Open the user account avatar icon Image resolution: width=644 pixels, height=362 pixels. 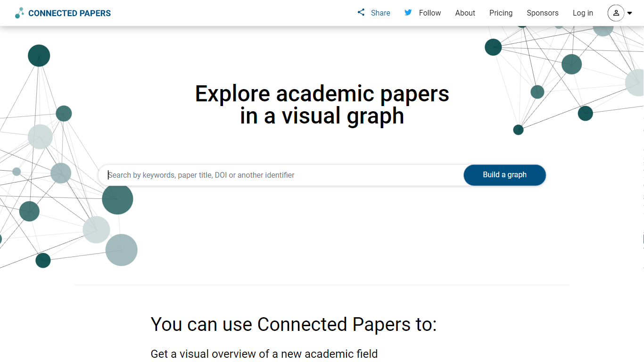coord(616,13)
